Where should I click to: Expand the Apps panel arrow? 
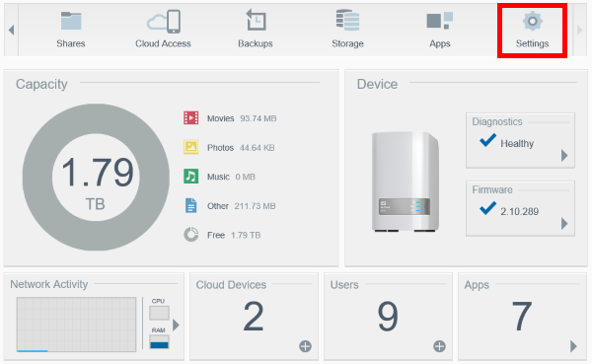pos(573,346)
